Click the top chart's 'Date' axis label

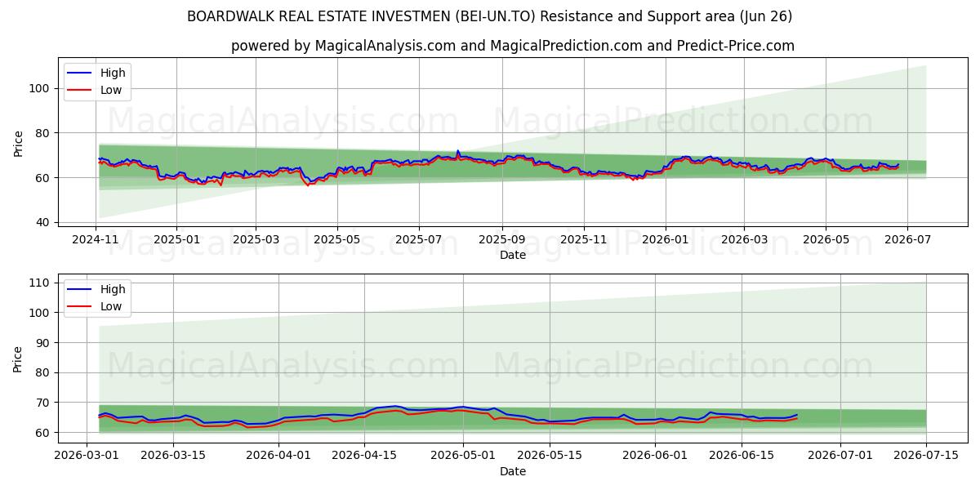coord(512,255)
